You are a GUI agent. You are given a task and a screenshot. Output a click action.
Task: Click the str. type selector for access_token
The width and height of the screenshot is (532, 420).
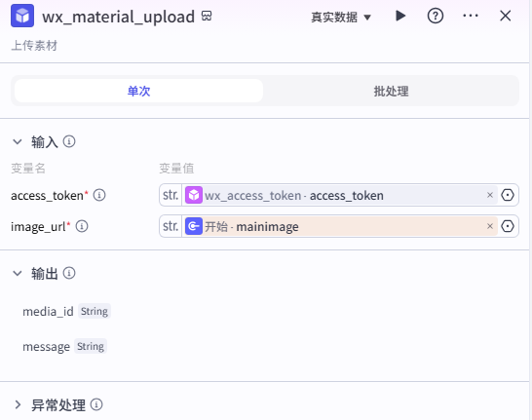(171, 195)
